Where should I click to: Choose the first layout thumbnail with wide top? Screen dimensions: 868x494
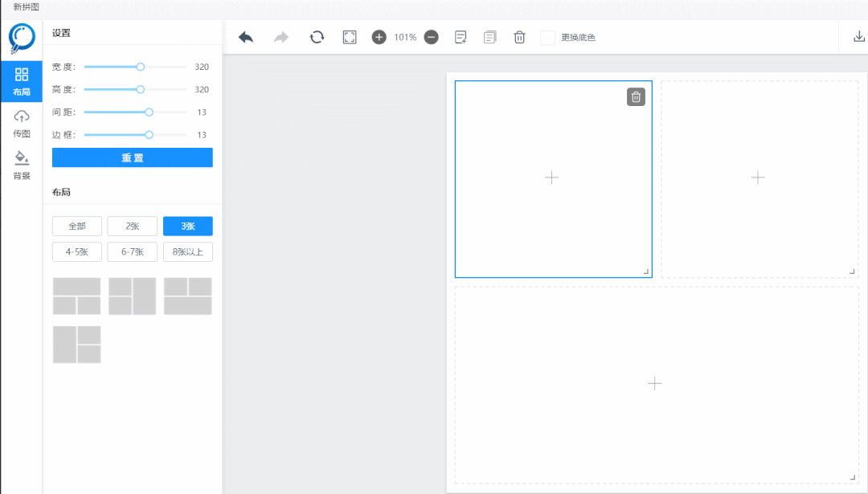[x=76, y=296]
